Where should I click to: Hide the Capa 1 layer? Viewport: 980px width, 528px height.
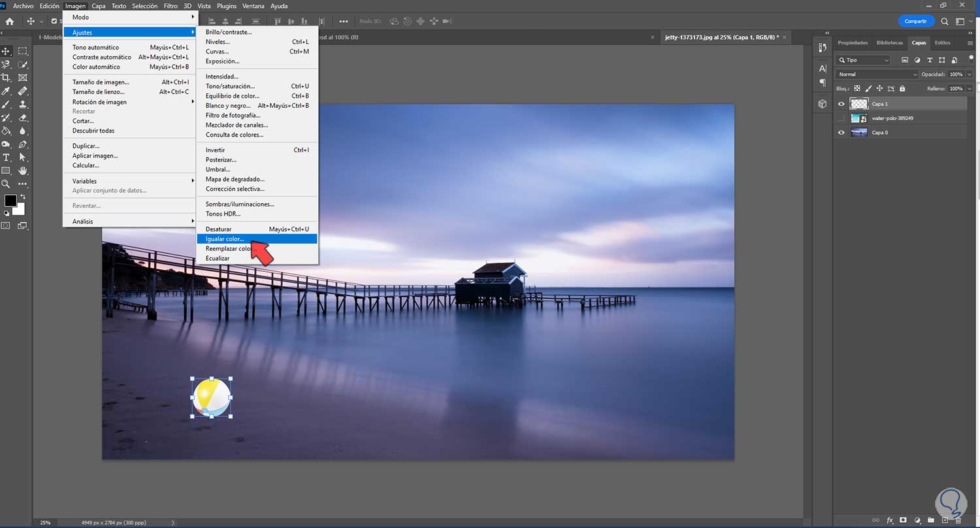click(x=841, y=104)
